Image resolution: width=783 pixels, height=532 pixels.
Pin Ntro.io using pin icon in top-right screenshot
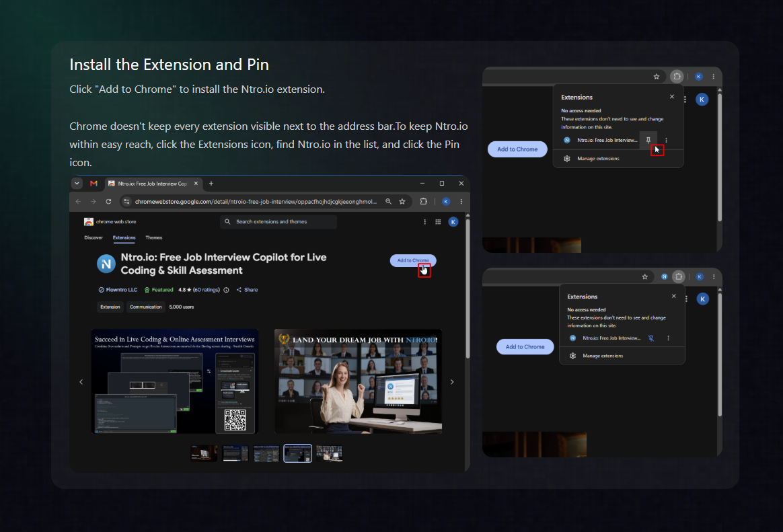coord(648,141)
